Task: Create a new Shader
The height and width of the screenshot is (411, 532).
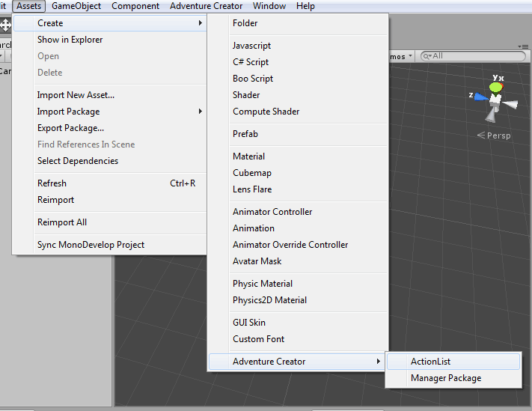Action: [298, 95]
